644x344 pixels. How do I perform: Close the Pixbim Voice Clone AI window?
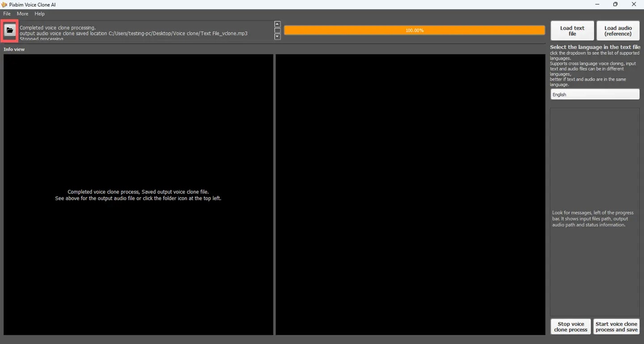pyautogui.click(x=634, y=4)
